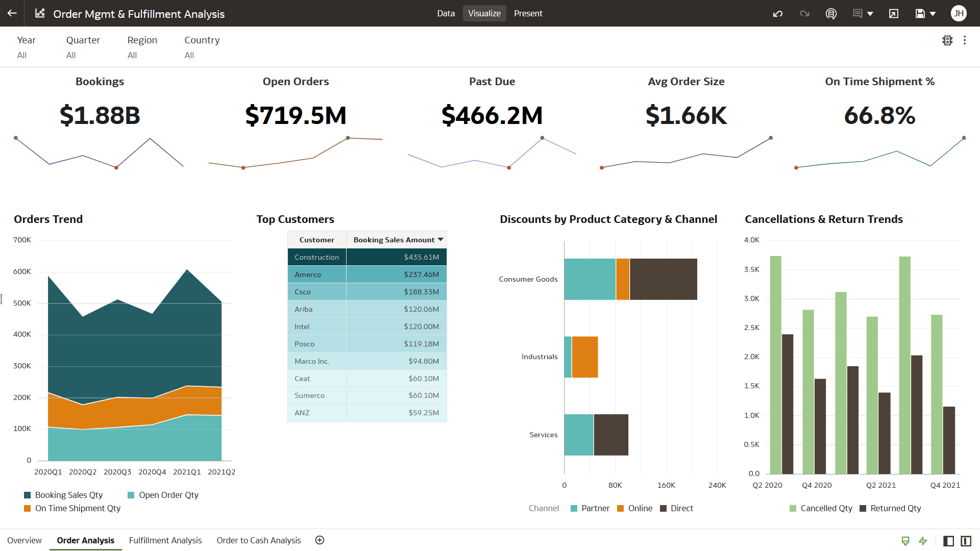Image resolution: width=980 pixels, height=551 pixels.
Task: Click the kebab menu icon below the avatar
Action: pyautogui.click(x=965, y=40)
